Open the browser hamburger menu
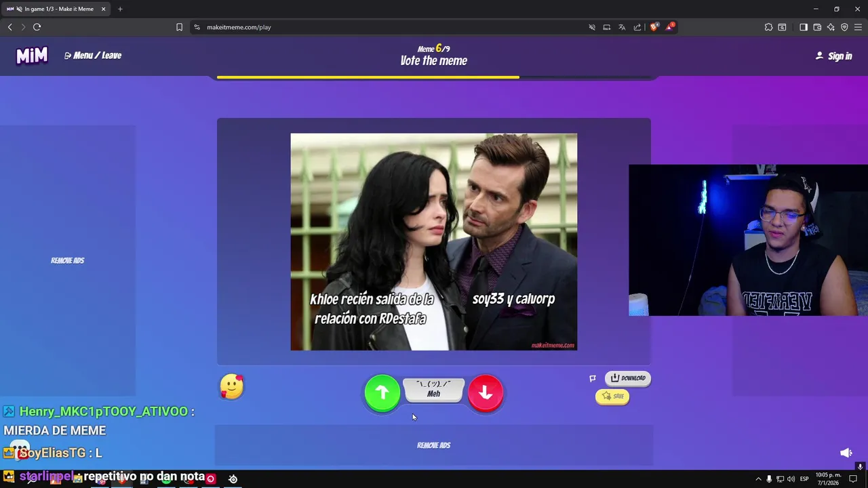Viewport: 868px width, 488px height. [858, 27]
